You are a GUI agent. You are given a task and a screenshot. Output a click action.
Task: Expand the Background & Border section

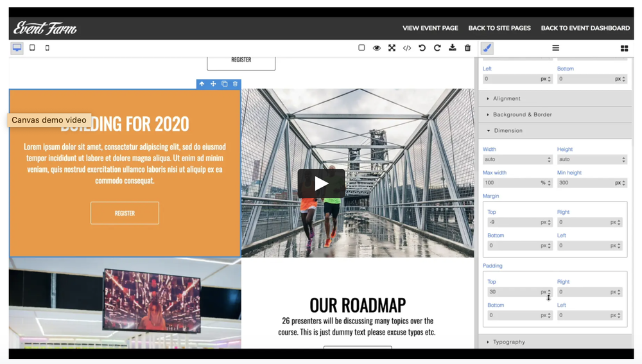555,115
